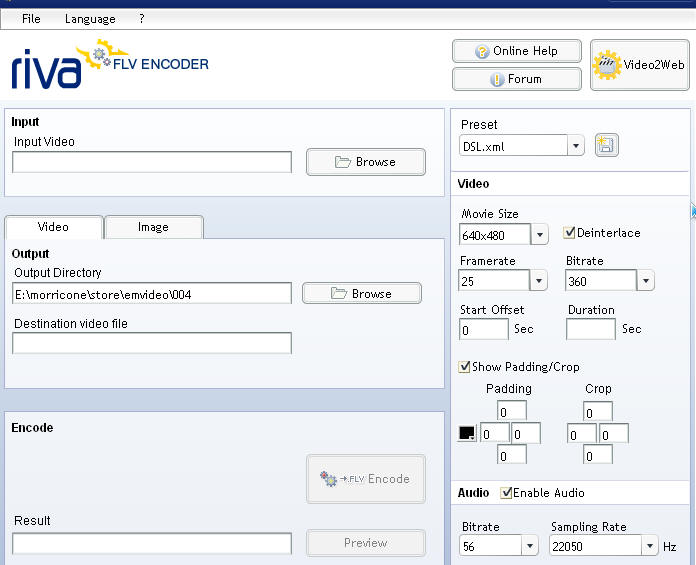Click the Preview button
The image size is (696, 565).
click(366, 543)
